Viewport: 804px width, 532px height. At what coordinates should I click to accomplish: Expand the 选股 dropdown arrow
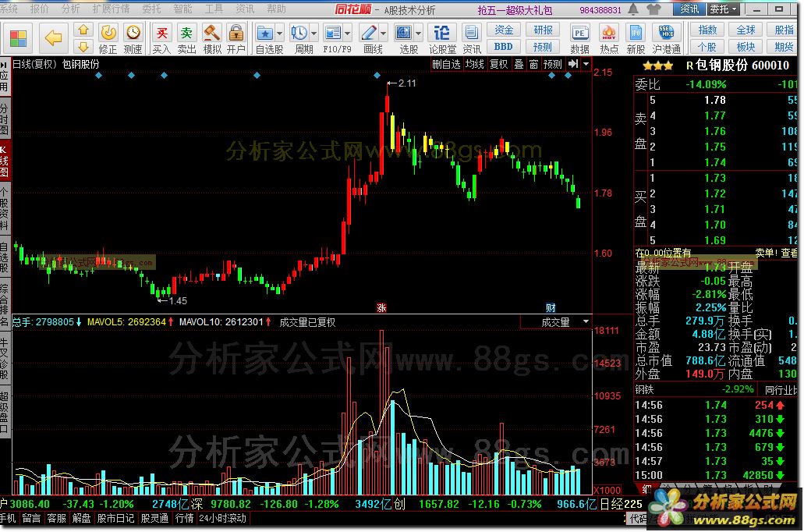pyautogui.click(x=419, y=34)
